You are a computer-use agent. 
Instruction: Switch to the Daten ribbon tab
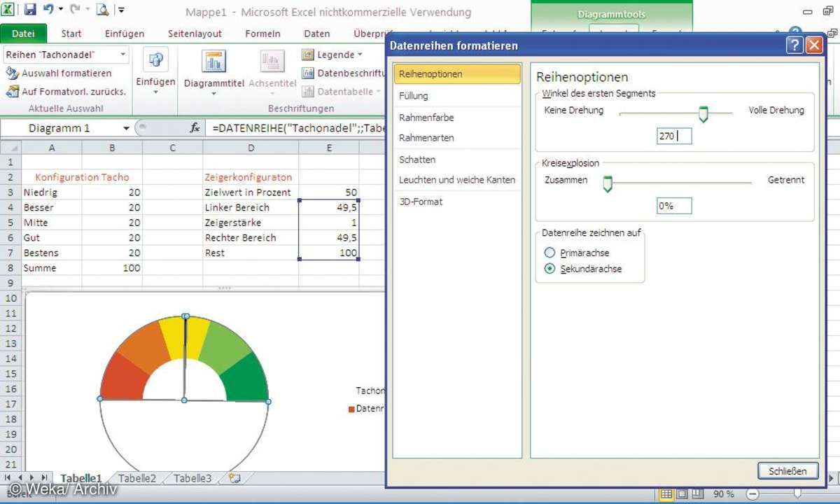[317, 34]
